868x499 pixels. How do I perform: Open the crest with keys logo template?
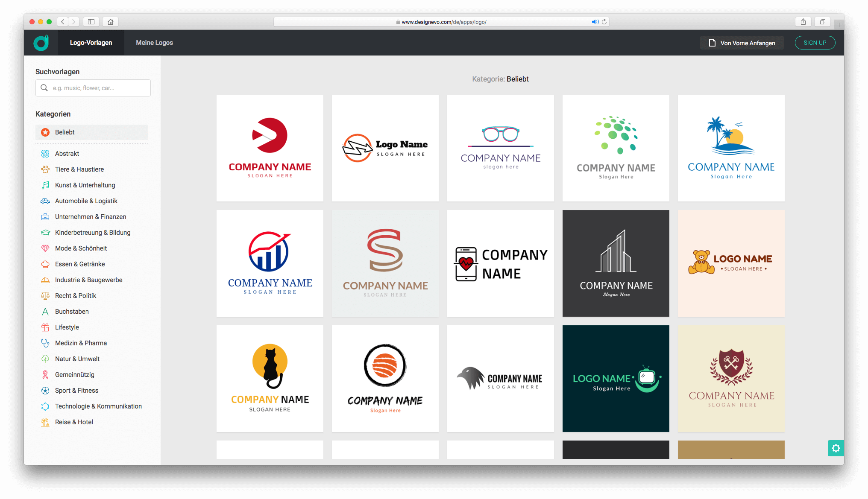tap(731, 379)
